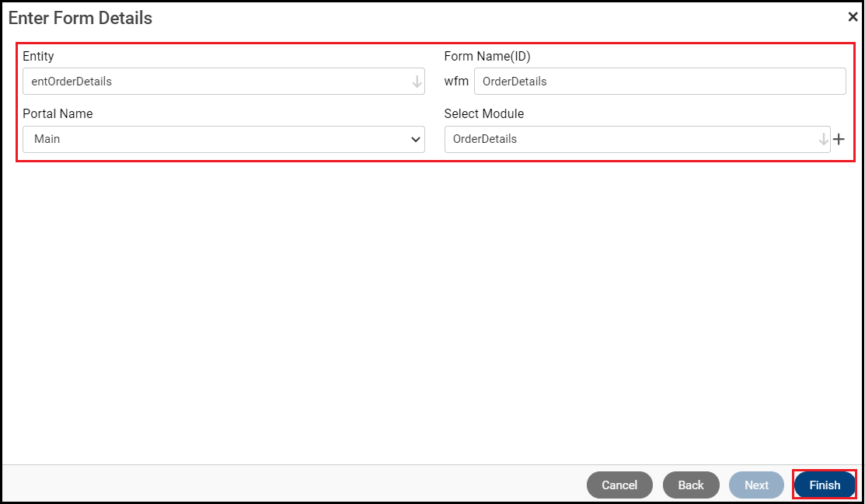The image size is (865, 504).
Task: Click the wfm prefix label
Action: pyautogui.click(x=456, y=81)
